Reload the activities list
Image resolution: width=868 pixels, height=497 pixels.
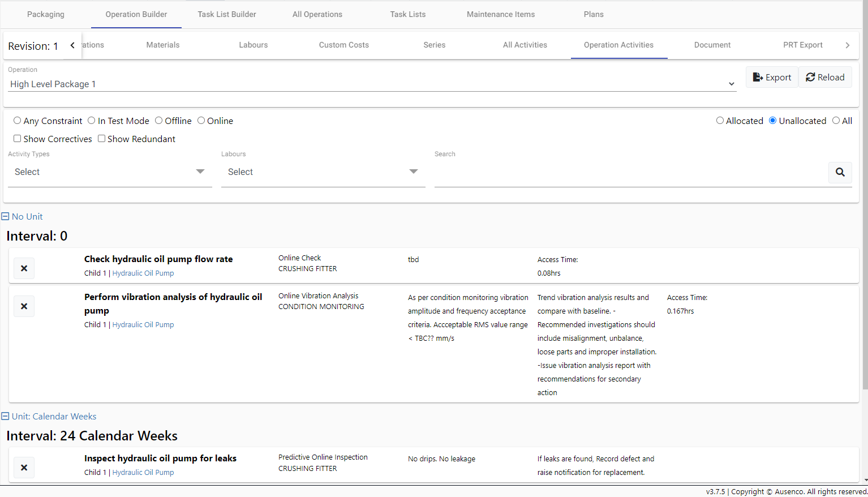(825, 78)
